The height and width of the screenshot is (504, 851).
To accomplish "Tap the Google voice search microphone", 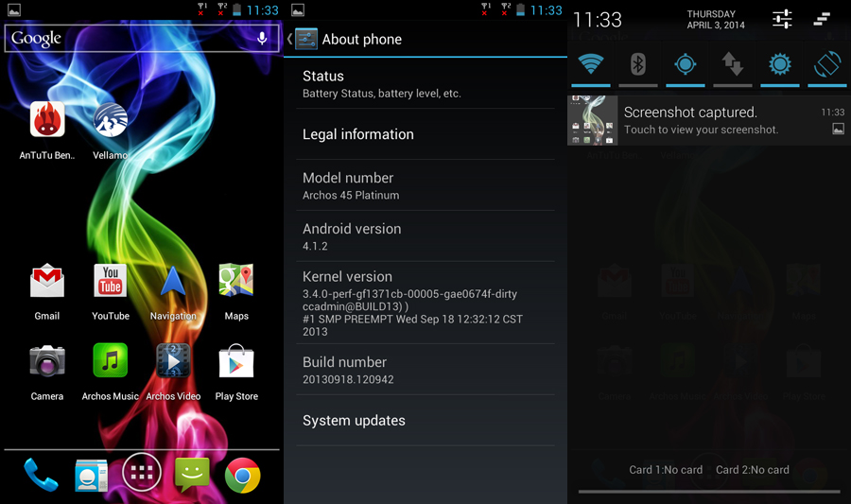I will (262, 38).
